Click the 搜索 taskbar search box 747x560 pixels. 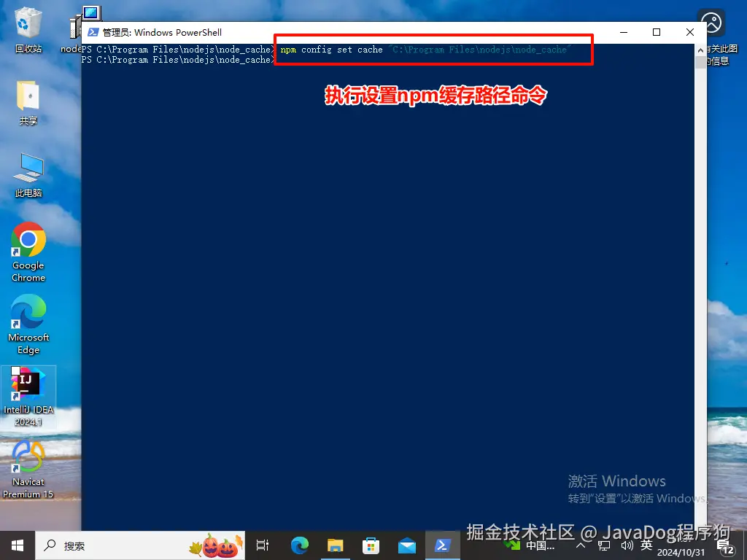click(x=140, y=545)
